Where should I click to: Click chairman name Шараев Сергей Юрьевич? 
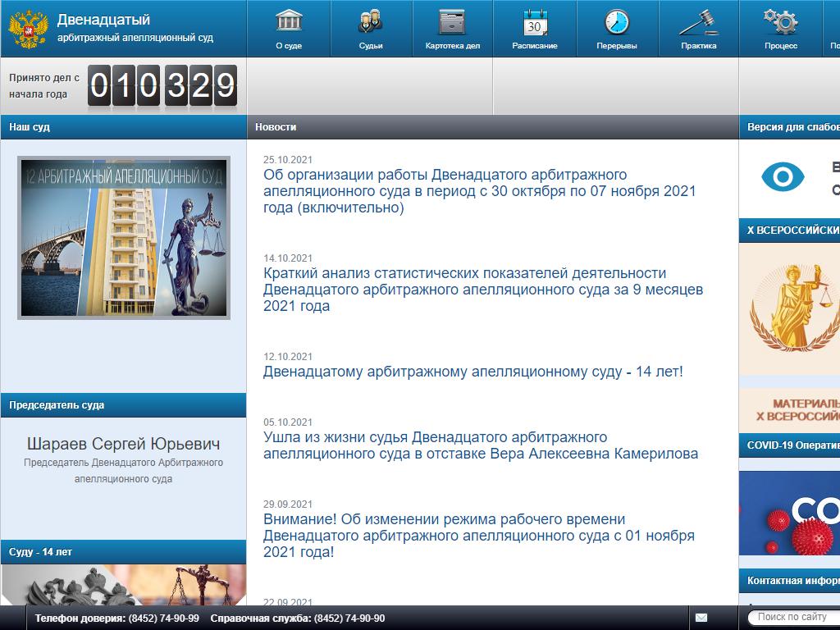(x=123, y=444)
